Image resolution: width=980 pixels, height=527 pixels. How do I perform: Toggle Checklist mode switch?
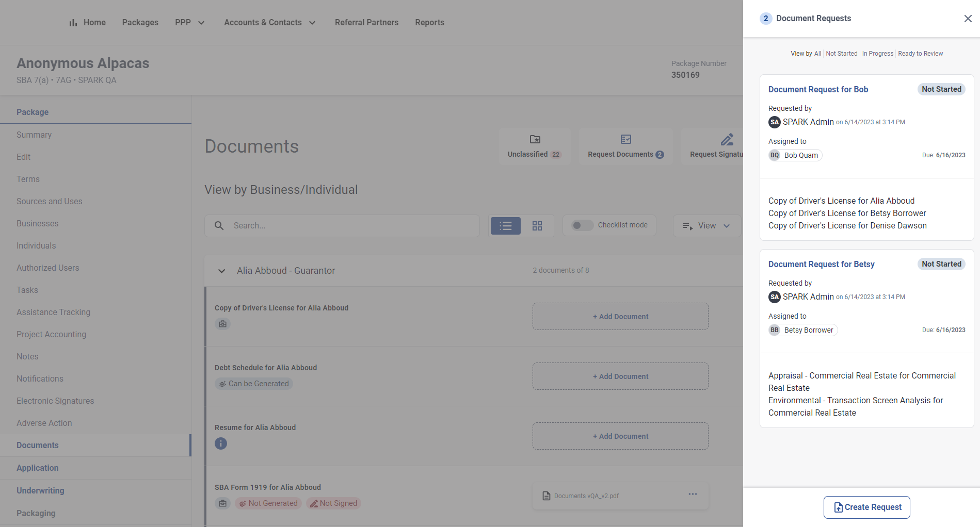[582, 225]
